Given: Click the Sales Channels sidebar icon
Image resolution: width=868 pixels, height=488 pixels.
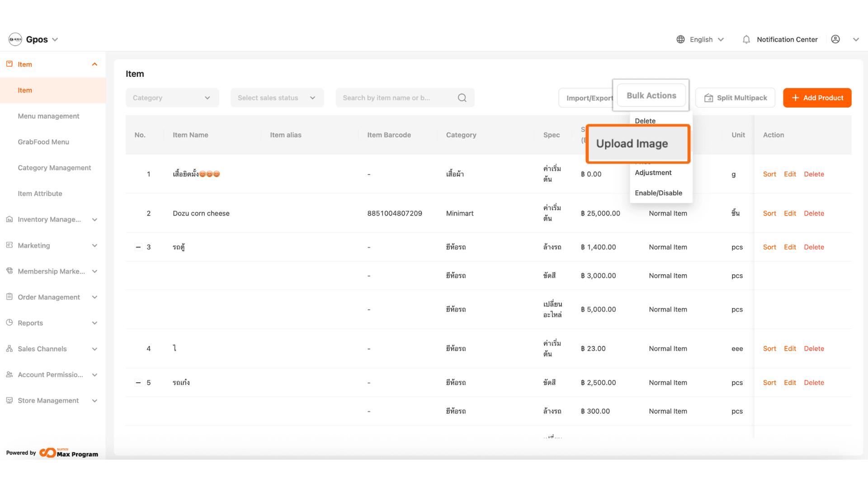Looking at the screenshot, I should coord(9,349).
